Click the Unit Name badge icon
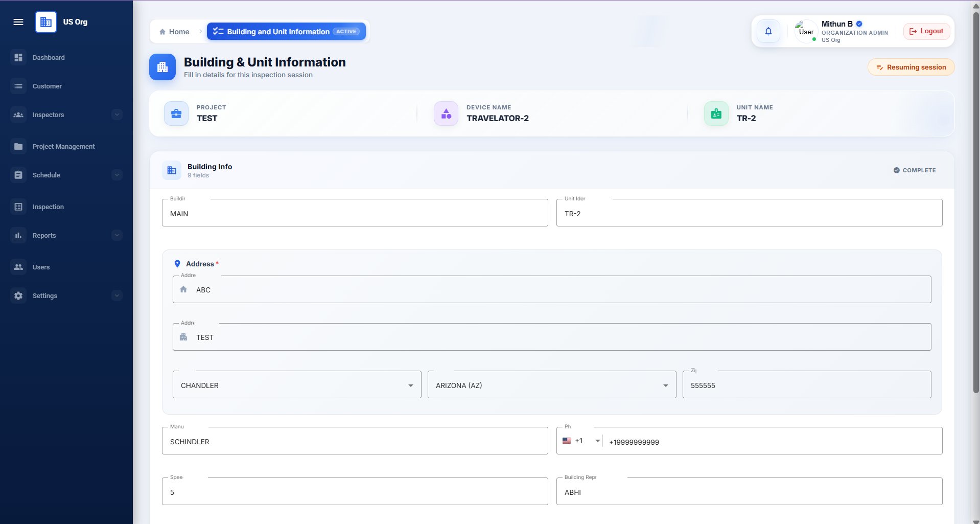 pyautogui.click(x=716, y=113)
